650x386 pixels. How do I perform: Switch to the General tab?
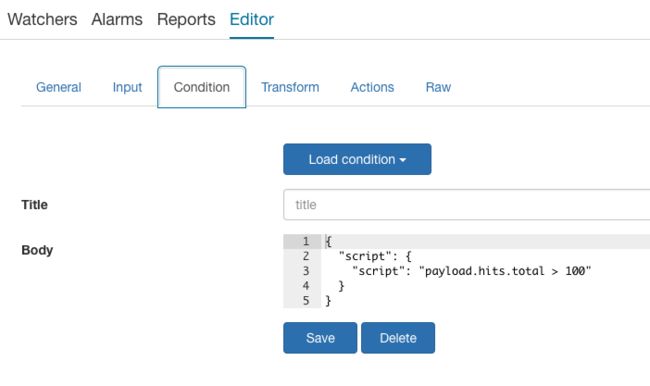pyautogui.click(x=58, y=87)
